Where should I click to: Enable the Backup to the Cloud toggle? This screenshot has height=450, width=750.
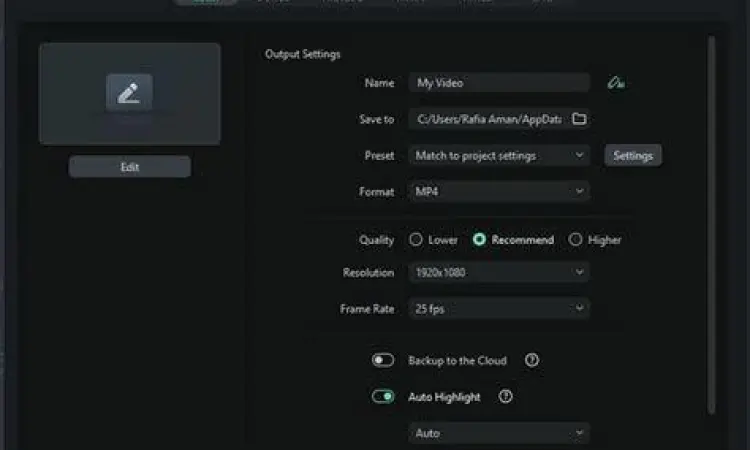click(383, 361)
